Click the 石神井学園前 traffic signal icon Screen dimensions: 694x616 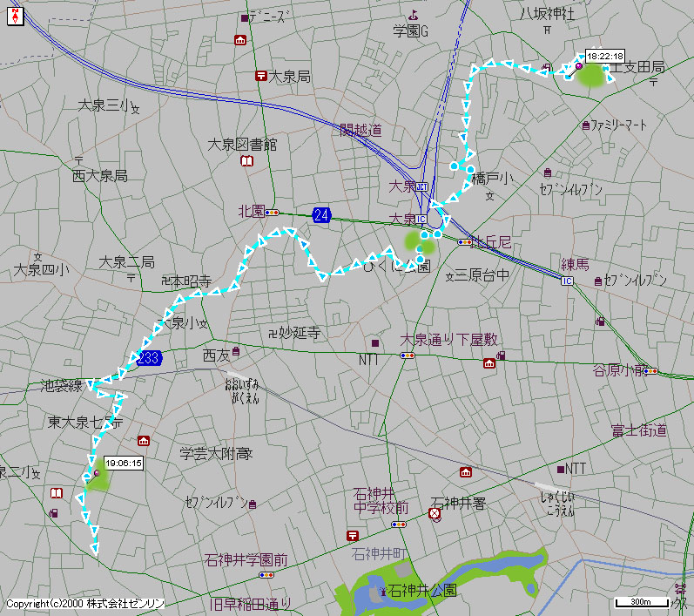266,574
